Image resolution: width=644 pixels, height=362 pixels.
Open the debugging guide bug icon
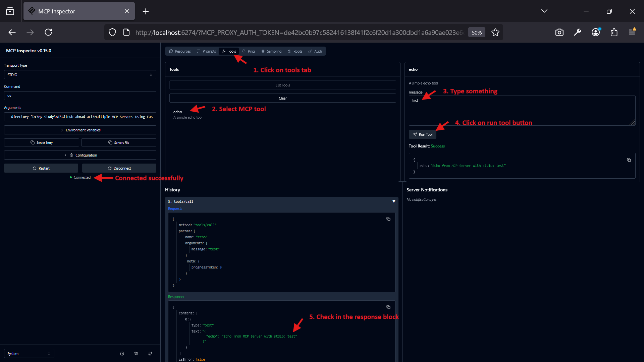coord(136,354)
